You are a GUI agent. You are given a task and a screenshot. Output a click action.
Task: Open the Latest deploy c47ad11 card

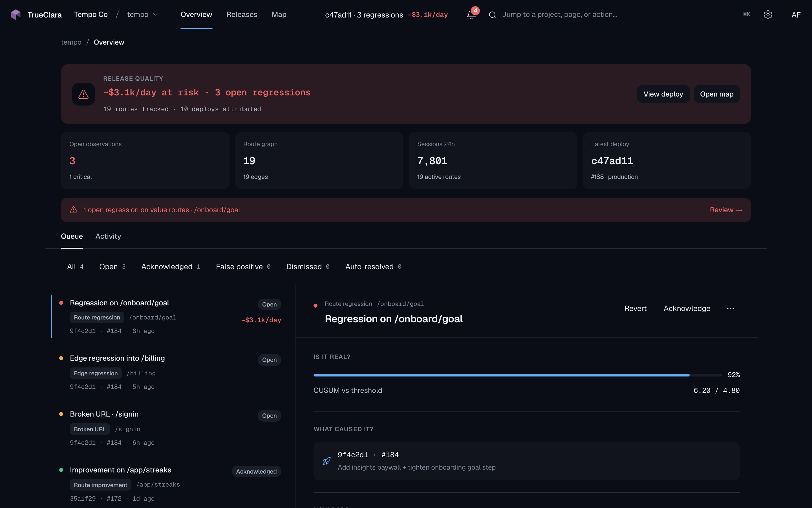coord(667,161)
